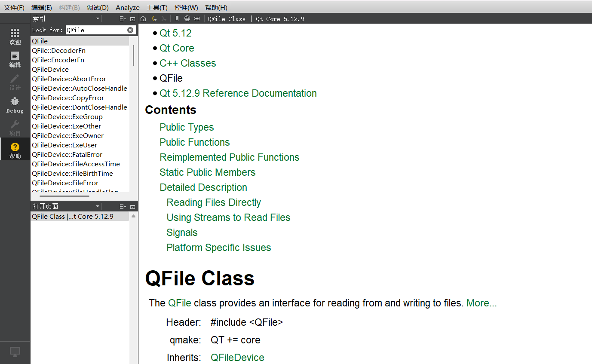Jump to Static Public Members
The width and height of the screenshot is (592, 364).
click(x=208, y=172)
